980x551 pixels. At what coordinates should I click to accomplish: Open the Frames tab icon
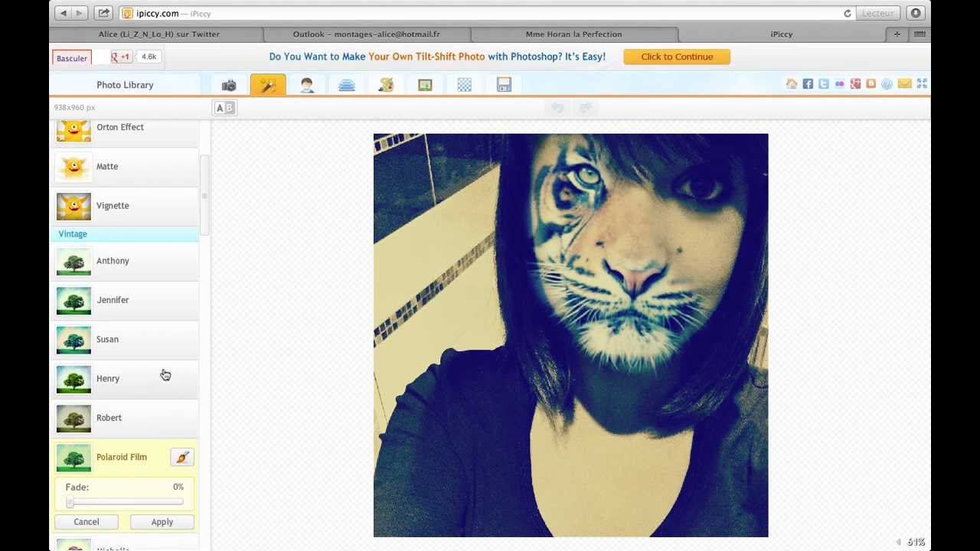click(425, 85)
